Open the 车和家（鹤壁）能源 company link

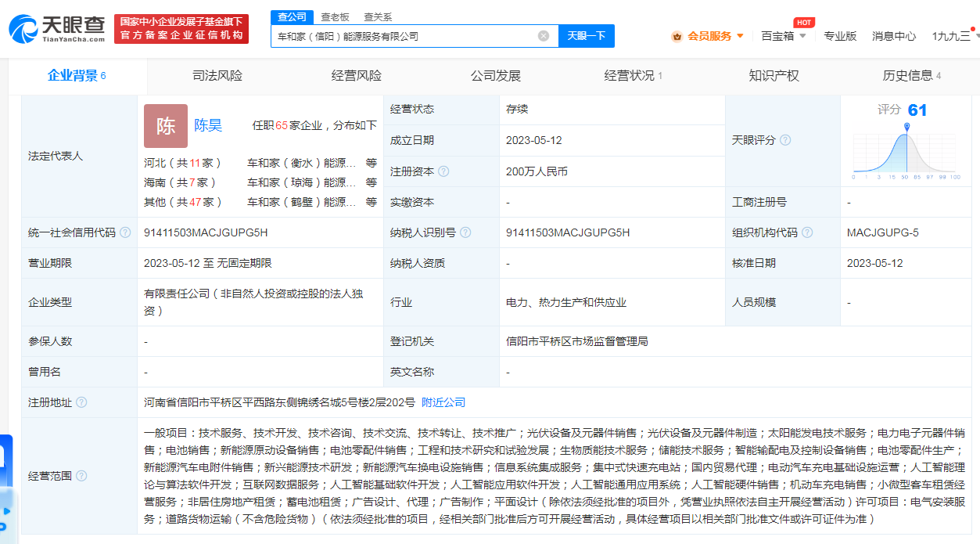302,202
